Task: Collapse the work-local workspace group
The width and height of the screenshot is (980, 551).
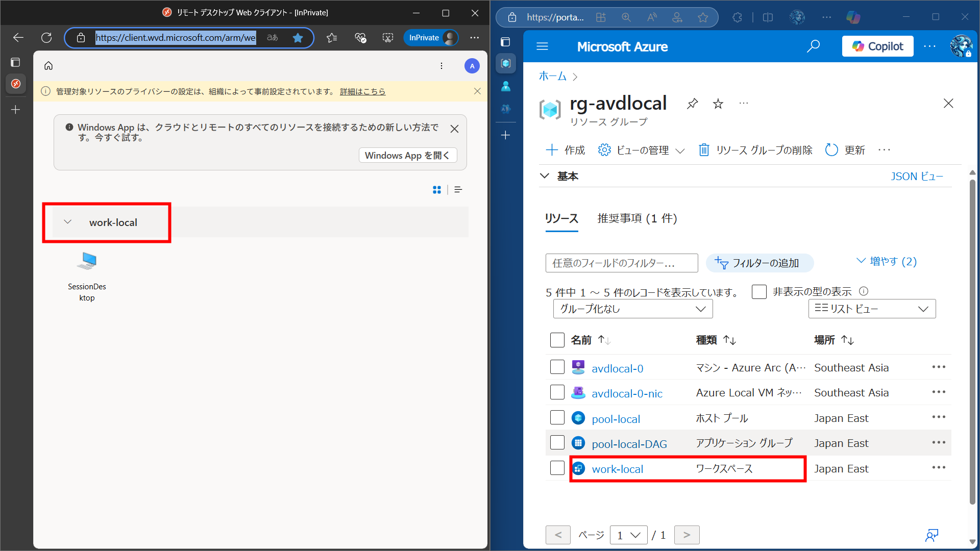Action: click(67, 222)
